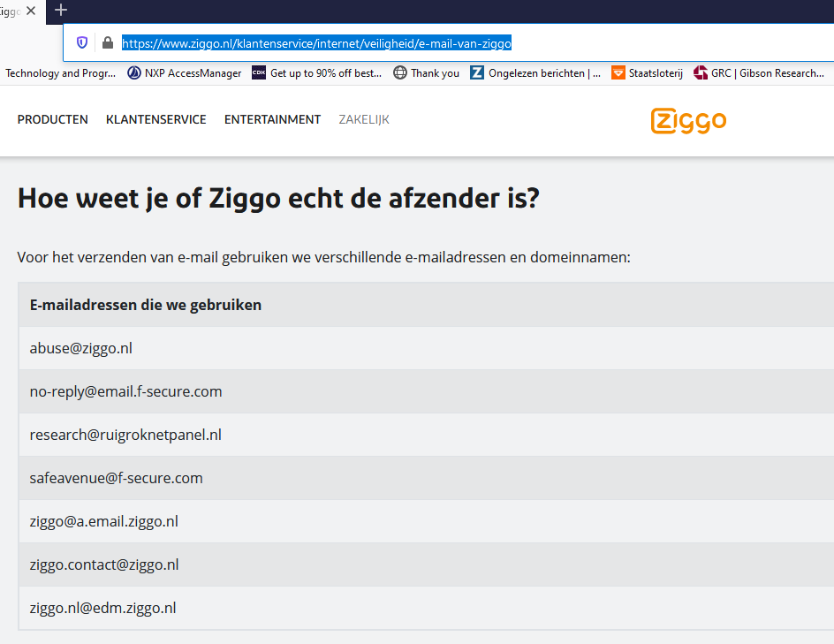The image size is (834, 644).
Task: Switch to ZAKELIJK section
Action: (x=364, y=119)
